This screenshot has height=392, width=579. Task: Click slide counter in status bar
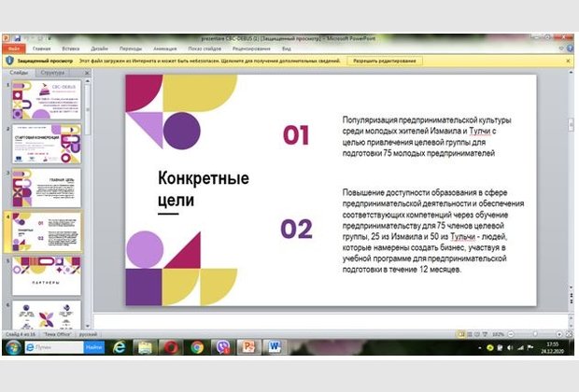pos(21,334)
